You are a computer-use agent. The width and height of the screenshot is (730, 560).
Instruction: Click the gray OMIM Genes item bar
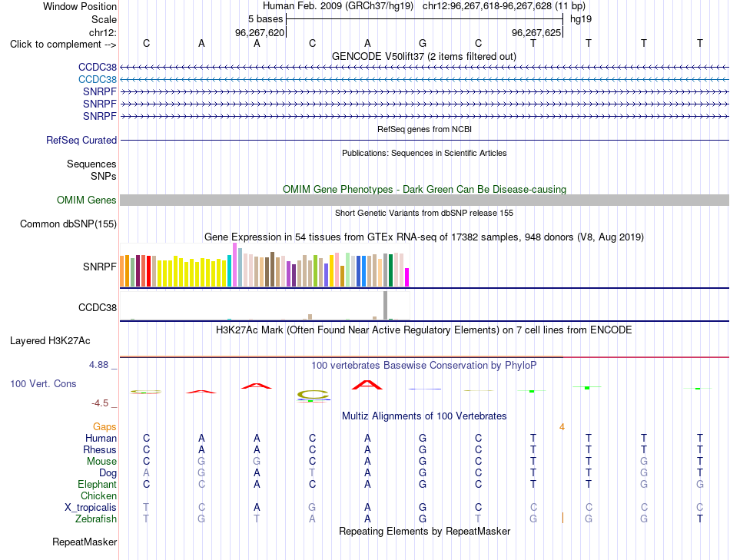coord(424,200)
